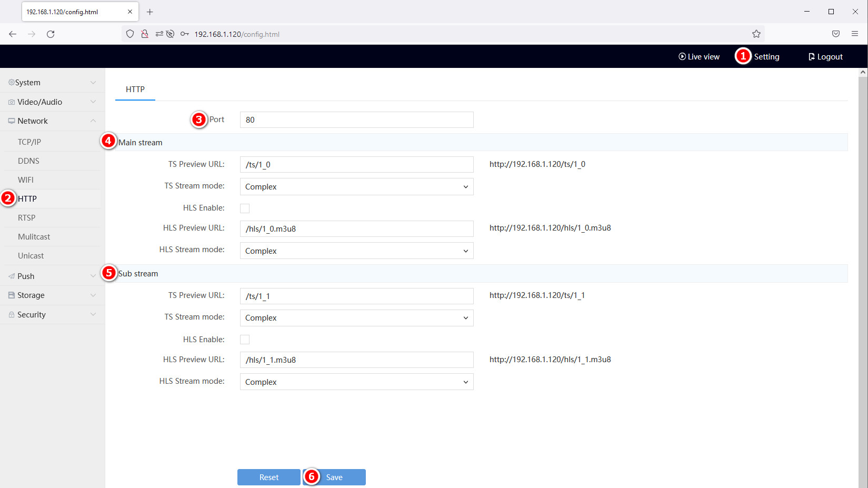Click the shield tracking protection icon
Viewport: 868px width, 488px height.
click(130, 34)
